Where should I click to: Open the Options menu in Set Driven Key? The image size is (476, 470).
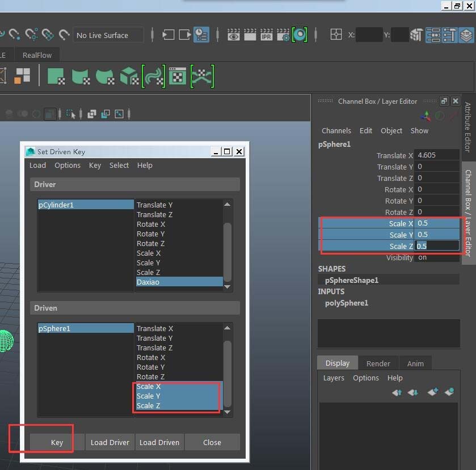[x=68, y=166]
